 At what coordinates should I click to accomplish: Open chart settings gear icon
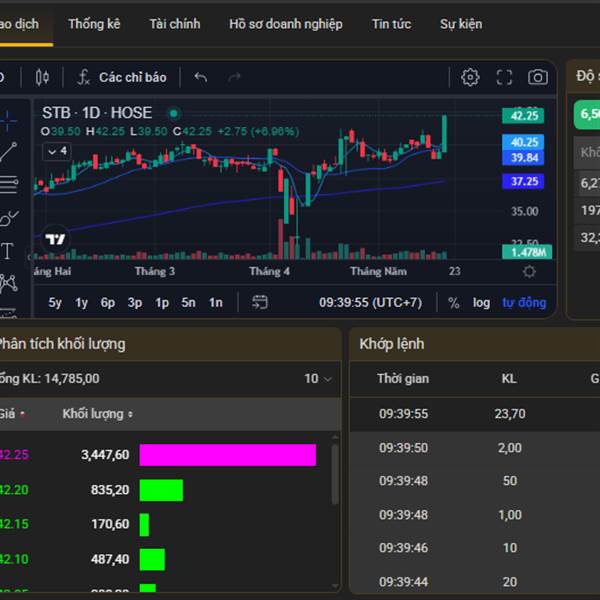[x=470, y=77]
